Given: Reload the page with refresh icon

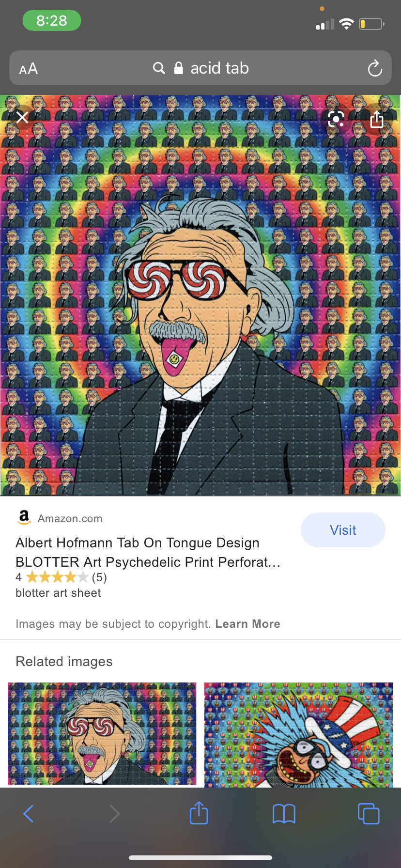Looking at the screenshot, I should 375,68.
